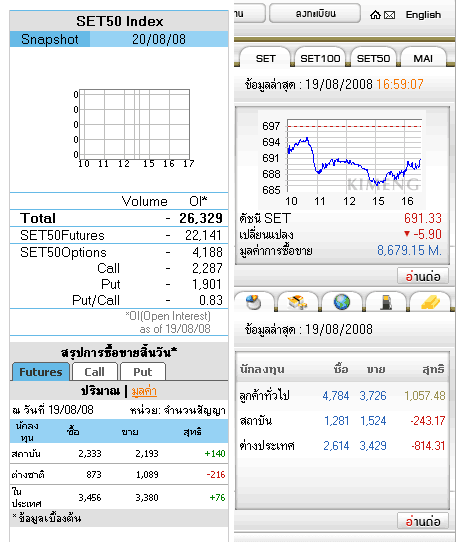
Task: Switch language to English
Action: tap(423, 15)
